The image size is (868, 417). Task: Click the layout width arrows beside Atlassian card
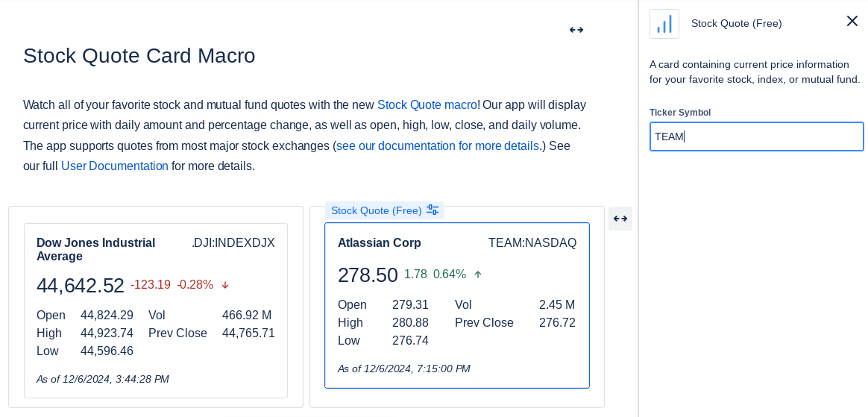pos(620,219)
